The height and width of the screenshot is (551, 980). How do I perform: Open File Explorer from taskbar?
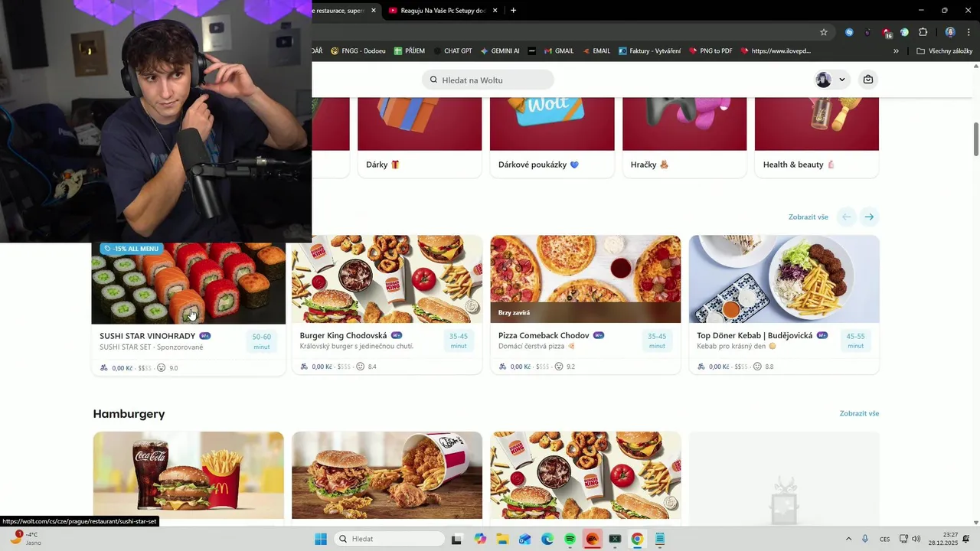[x=502, y=539]
